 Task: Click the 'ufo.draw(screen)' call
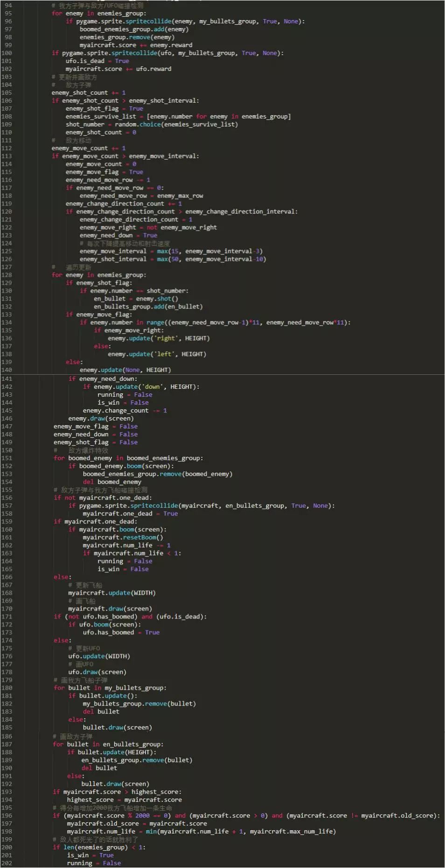(x=97, y=672)
